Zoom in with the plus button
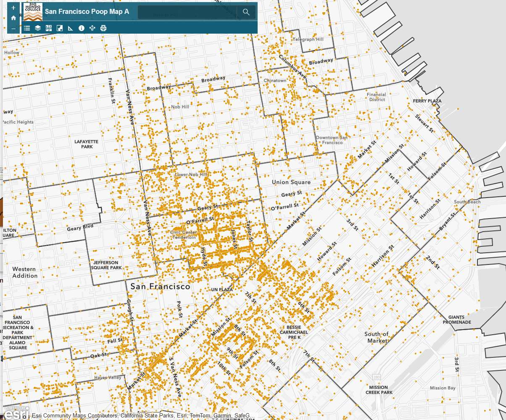 click(x=13, y=8)
